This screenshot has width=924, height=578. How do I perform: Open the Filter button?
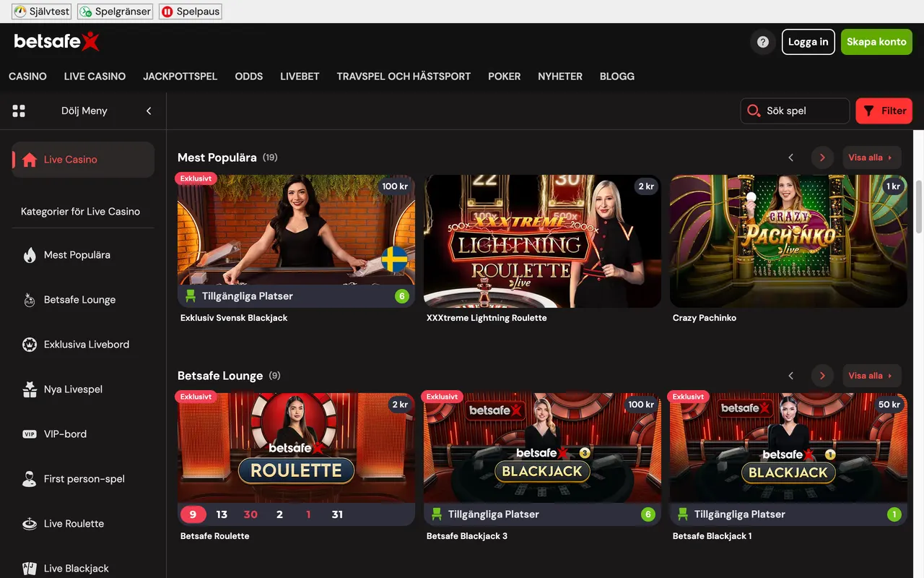pyautogui.click(x=884, y=111)
